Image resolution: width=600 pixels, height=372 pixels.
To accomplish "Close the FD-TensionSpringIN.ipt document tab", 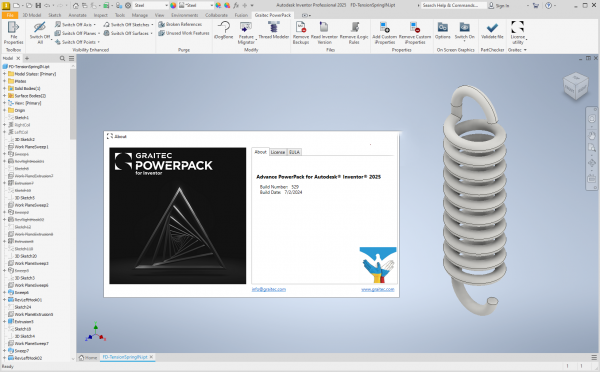I will click(x=151, y=357).
